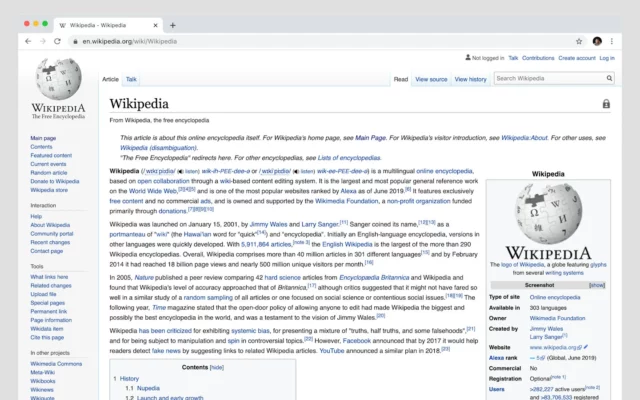Screen dimensions: 640x400
Task: Open Community portal
Action: 52,233
